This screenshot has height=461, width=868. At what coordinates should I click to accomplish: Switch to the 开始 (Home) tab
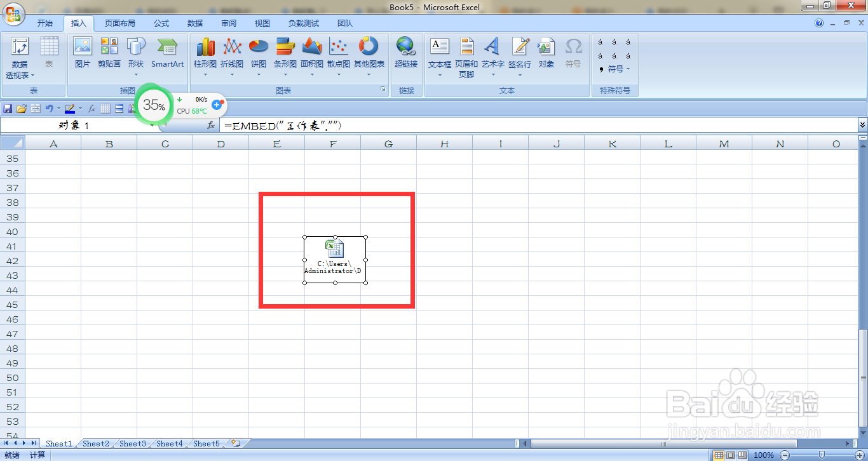tap(45, 23)
